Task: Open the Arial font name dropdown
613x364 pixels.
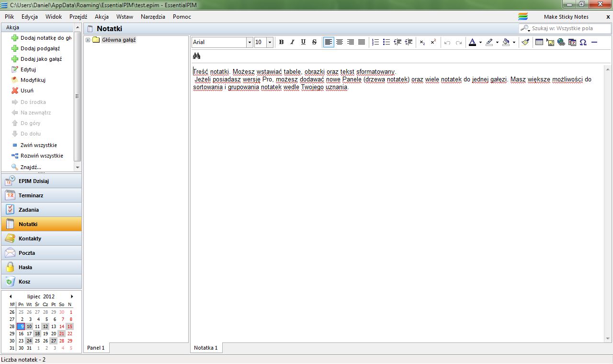Action: click(x=250, y=42)
